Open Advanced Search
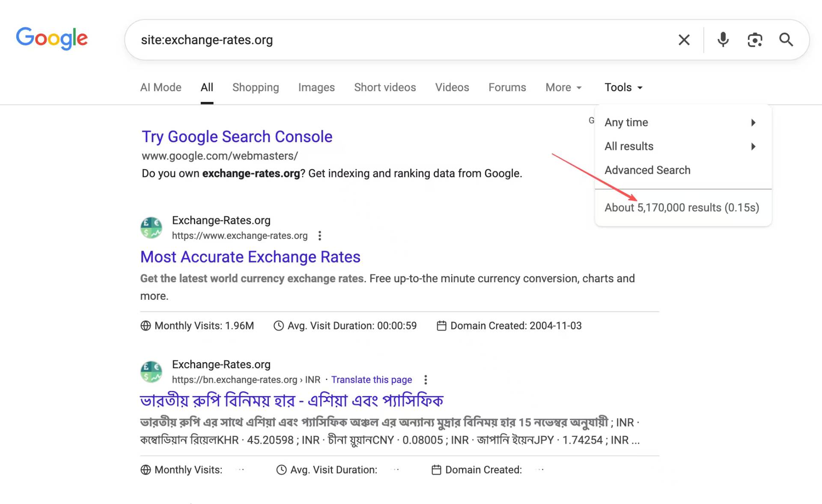This screenshot has width=822, height=504. (x=647, y=170)
